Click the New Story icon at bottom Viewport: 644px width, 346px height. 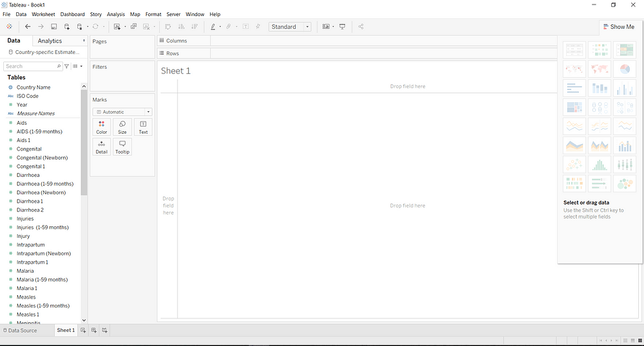pyautogui.click(x=104, y=331)
